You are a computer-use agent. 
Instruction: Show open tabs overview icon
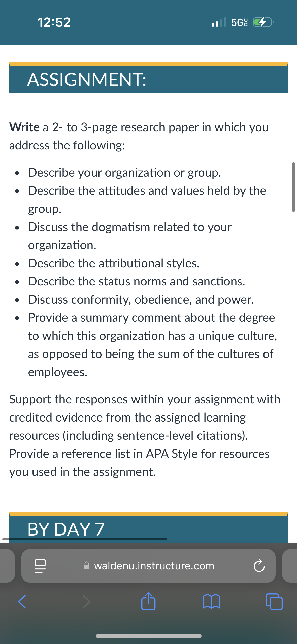[274, 602]
